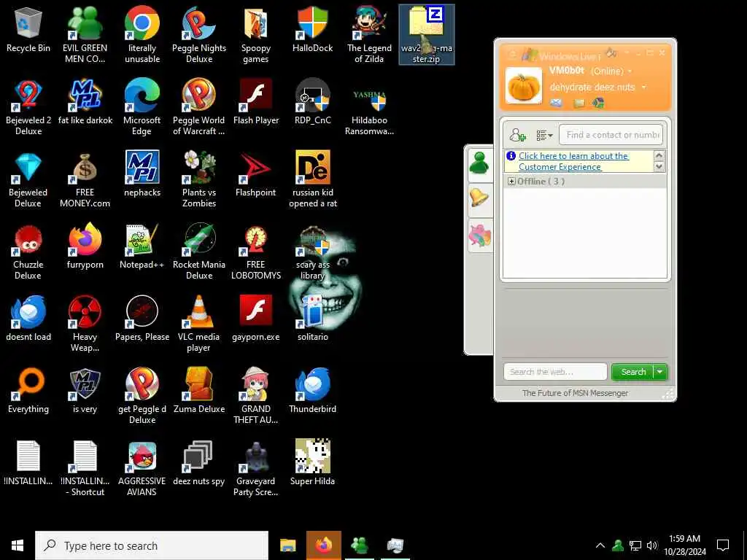Image resolution: width=747 pixels, height=560 pixels.
Task: Click the Add a contact icon in Messenger
Action: tap(517, 135)
